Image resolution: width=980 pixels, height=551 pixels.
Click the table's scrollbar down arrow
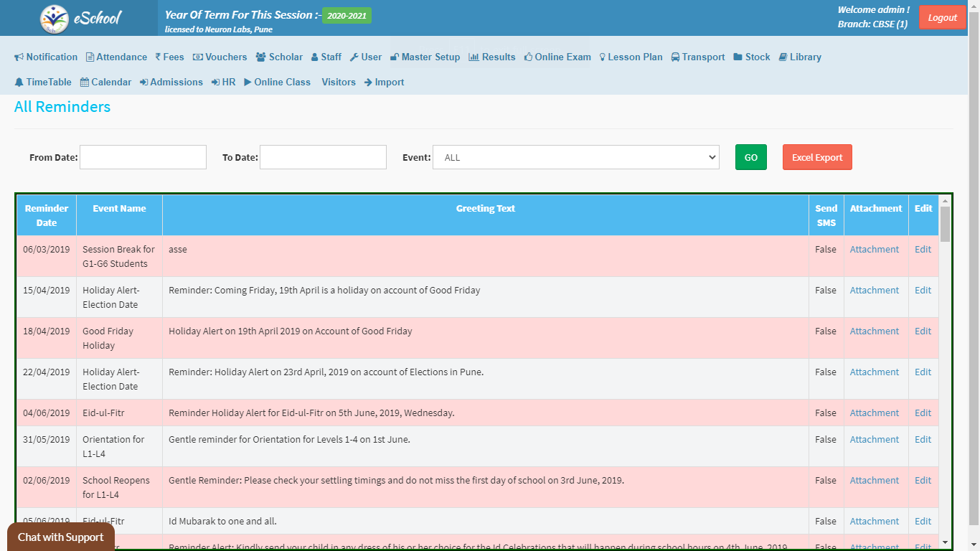click(945, 542)
